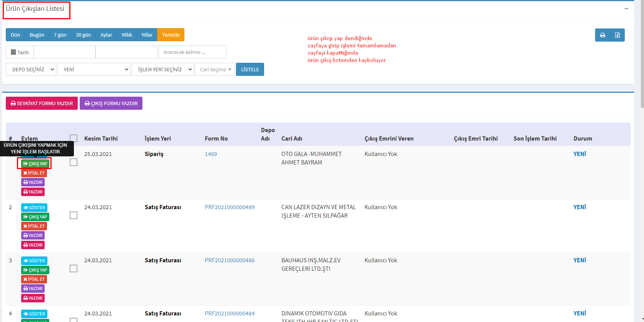The width and height of the screenshot is (644, 322).
Task: Select checkbox for BAUHAUS row
Action: pyautogui.click(x=74, y=268)
